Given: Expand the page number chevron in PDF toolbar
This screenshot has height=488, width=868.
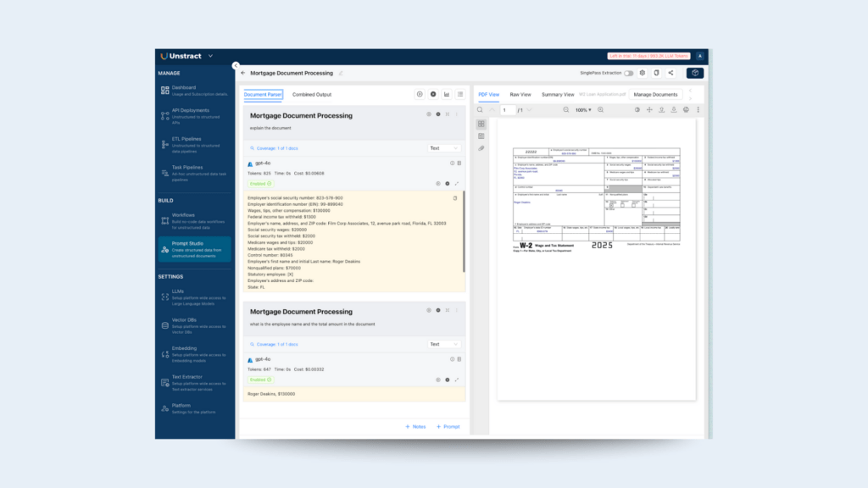Looking at the screenshot, I should coord(529,110).
